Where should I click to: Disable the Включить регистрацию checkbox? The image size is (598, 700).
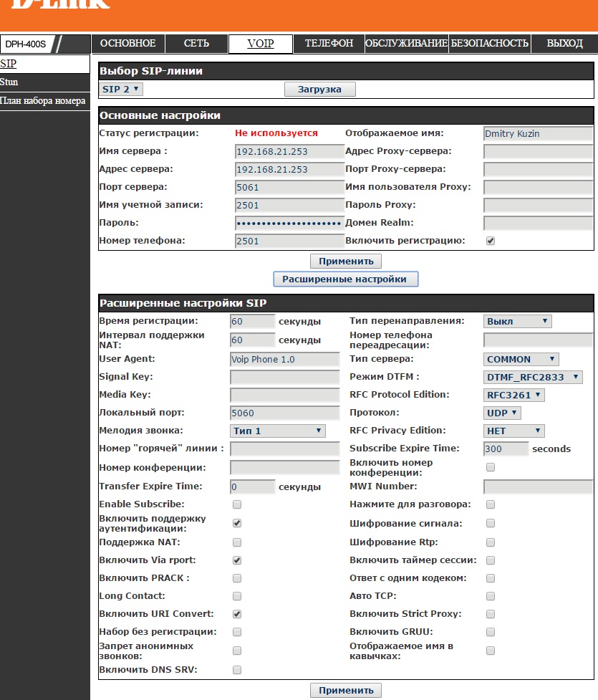pyautogui.click(x=491, y=241)
